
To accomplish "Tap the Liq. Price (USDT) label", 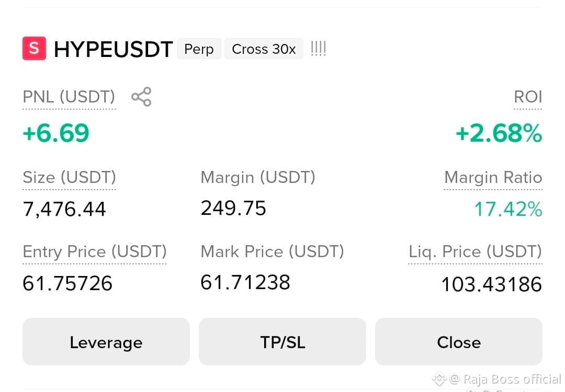I will [x=475, y=251].
